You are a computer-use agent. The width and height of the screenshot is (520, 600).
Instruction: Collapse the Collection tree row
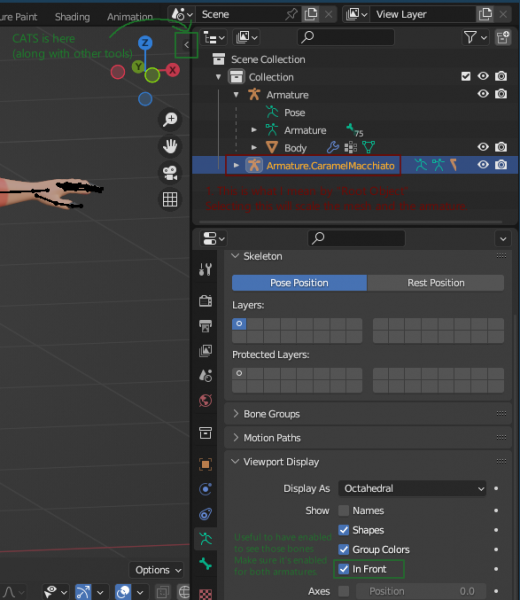[x=218, y=77]
